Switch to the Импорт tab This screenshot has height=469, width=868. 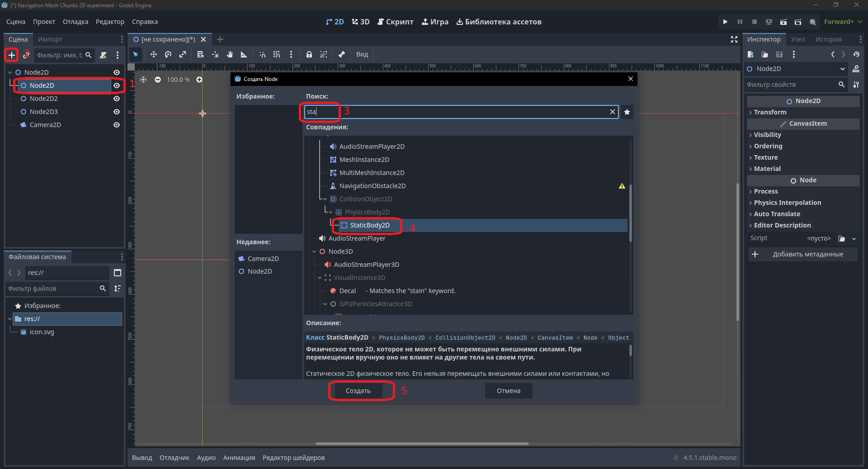coord(50,39)
